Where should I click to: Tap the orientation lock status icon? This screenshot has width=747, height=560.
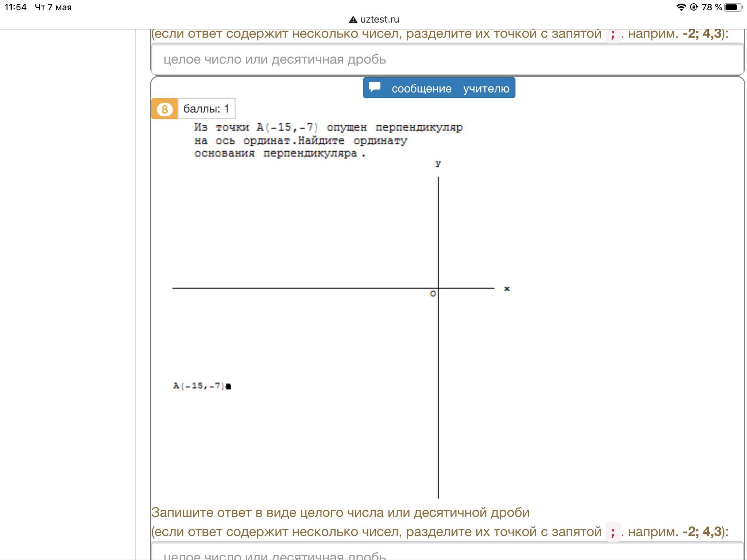click(694, 7)
